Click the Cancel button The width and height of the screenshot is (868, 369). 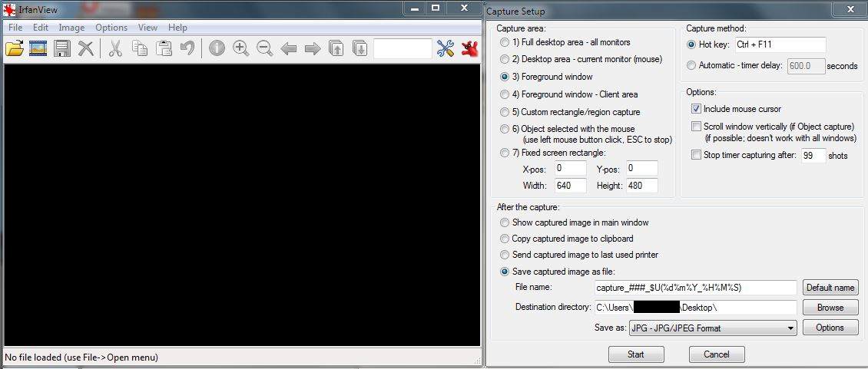point(717,354)
